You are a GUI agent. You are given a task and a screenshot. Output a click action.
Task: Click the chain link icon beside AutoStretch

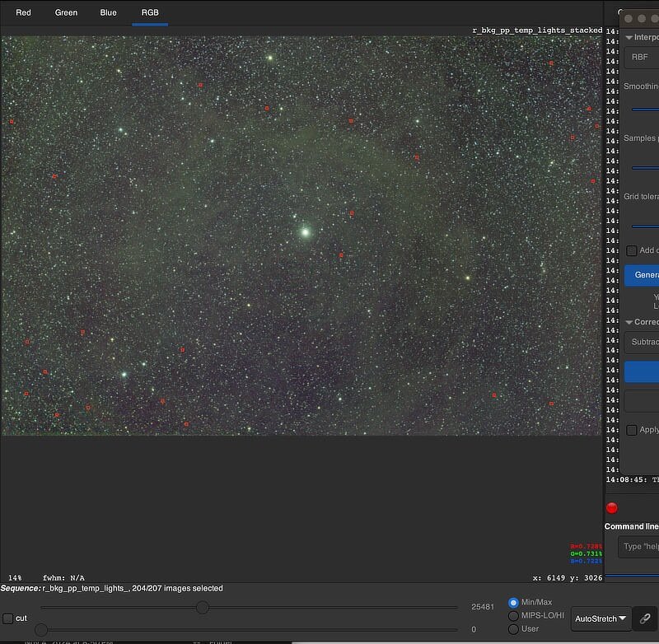point(645,618)
